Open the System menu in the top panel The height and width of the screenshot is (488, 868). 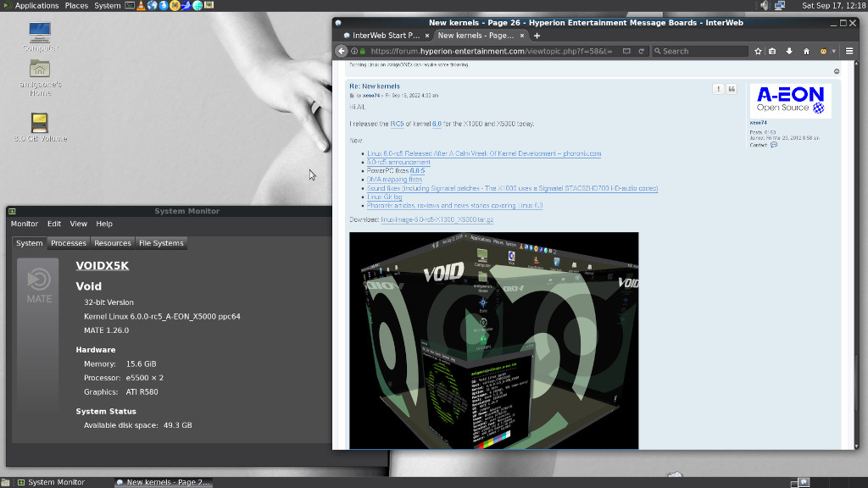(x=108, y=6)
